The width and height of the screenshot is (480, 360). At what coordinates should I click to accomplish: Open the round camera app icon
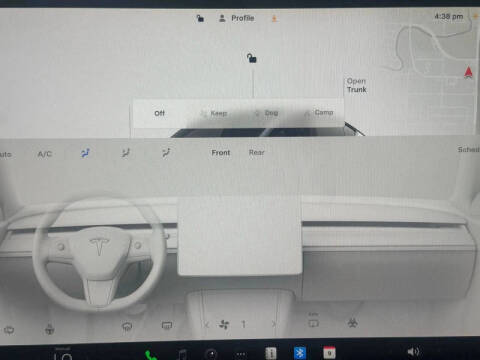click(x=211, y=354)
